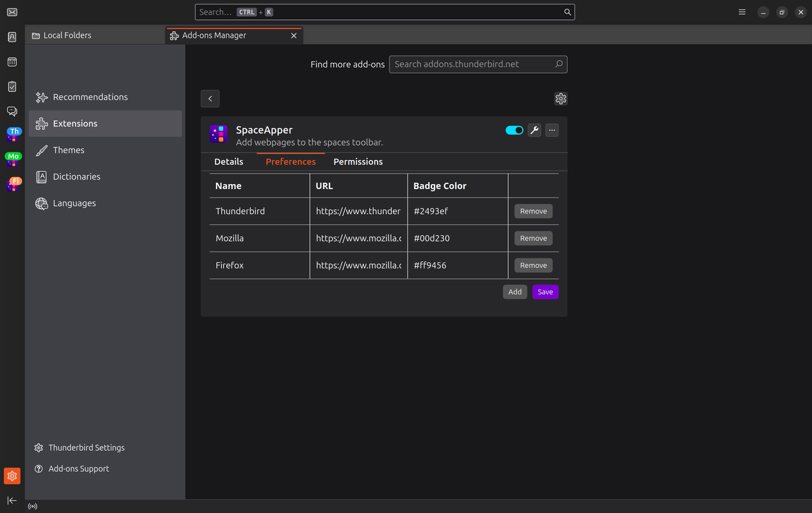Edit badge color #2493ef
812x513 pixels.
point(458,211)
